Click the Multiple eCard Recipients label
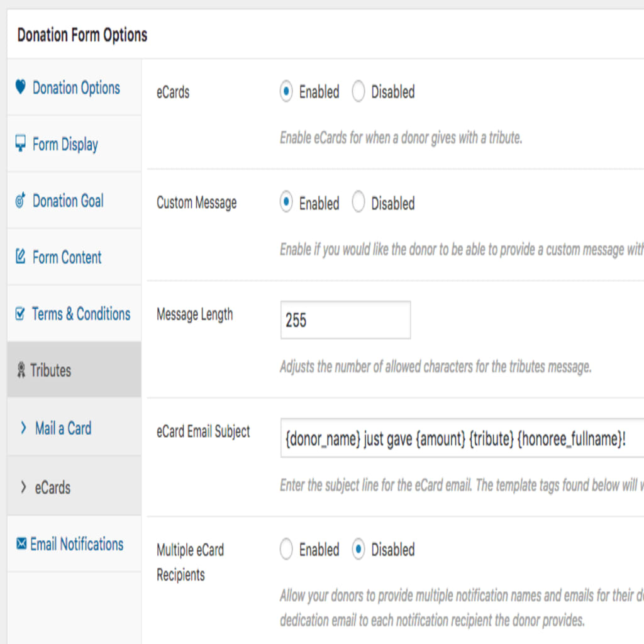Viewport: 644px width, 644px height. click(190, 562)
